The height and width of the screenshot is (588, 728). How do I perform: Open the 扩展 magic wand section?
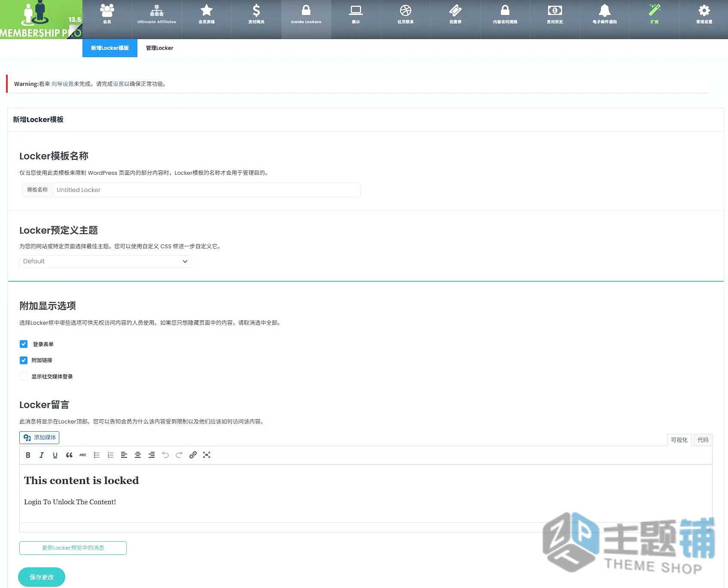655,19
